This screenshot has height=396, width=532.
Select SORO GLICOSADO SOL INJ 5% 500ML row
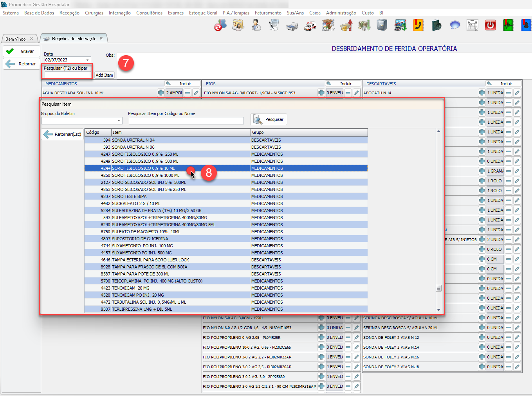(x=149, y=182)
